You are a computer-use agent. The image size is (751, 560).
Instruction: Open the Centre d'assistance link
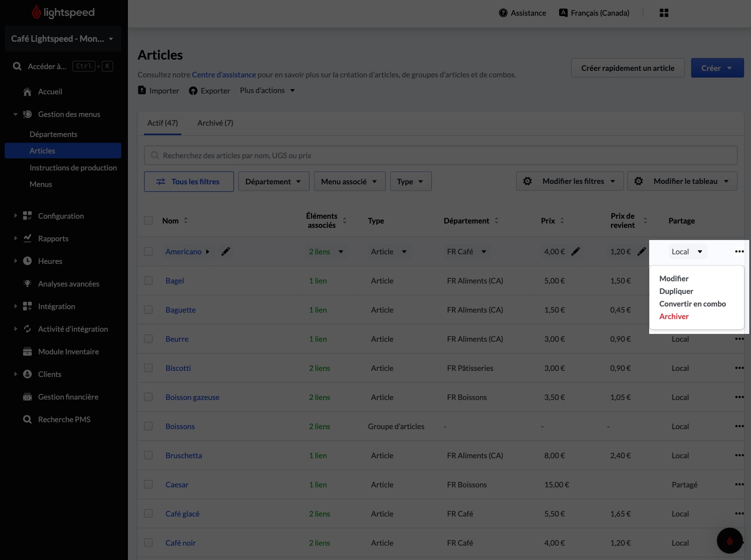click(224, 74)
